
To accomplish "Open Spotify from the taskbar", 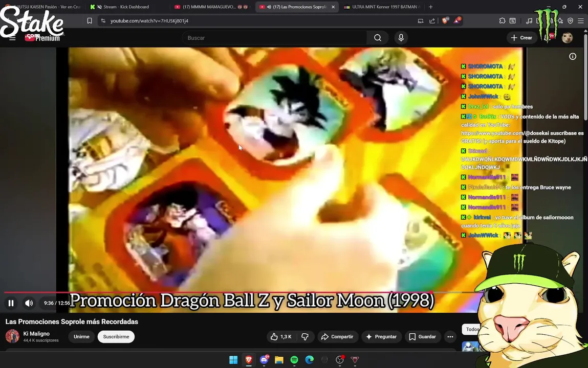I will (294, 360).
